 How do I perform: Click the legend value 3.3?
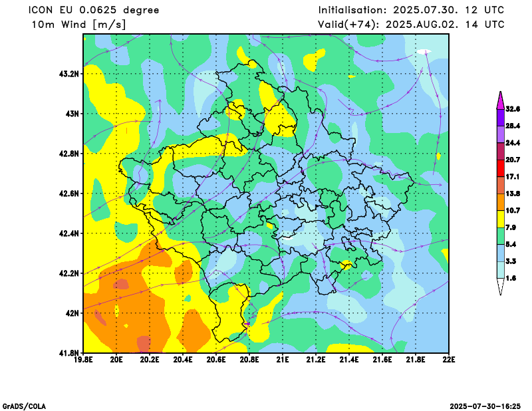tap(511, 261)
